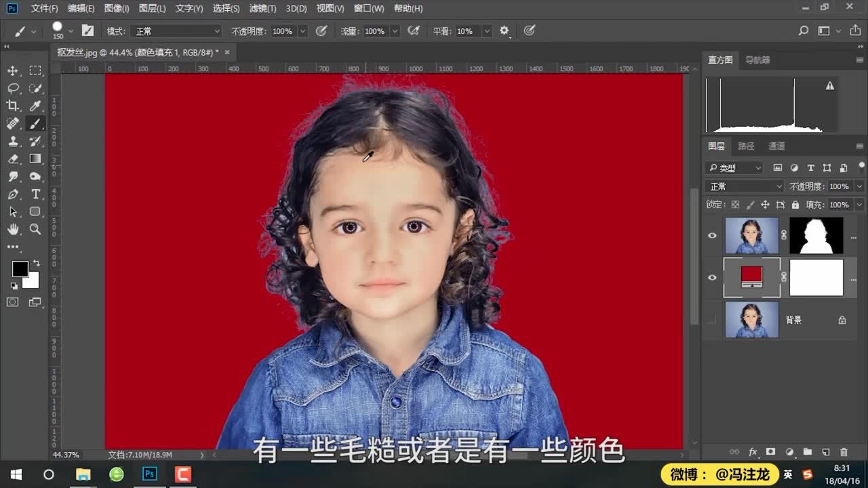Open the 滤镜 menu
The width and height of the screenshot is (868, 488).
point(264,8)
